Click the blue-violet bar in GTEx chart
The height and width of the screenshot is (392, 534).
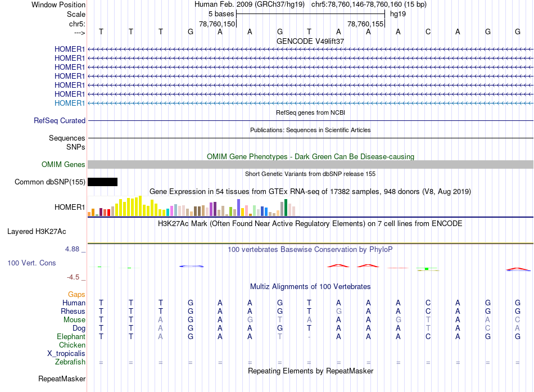pos(238,208)
